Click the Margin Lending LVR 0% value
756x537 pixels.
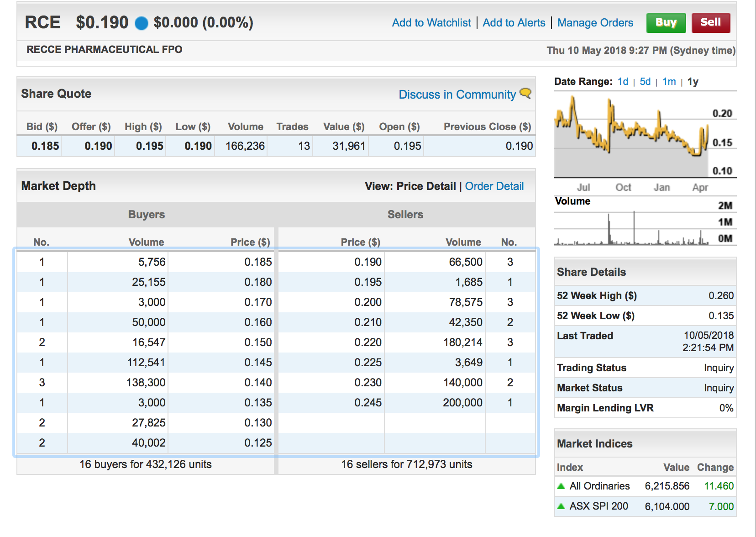[x=726, y=408]
